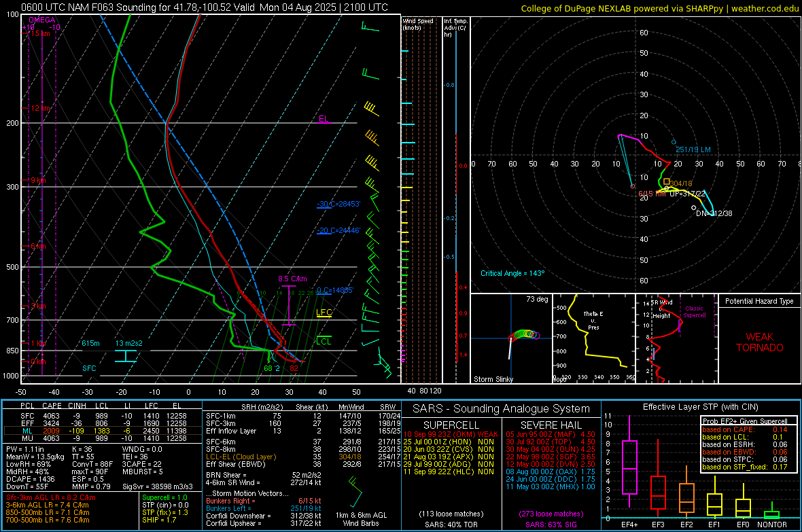This screenshot has width=802, height=532.
Task: Select the highlighted ML parcel row
Action: click(x=103, y=431)
